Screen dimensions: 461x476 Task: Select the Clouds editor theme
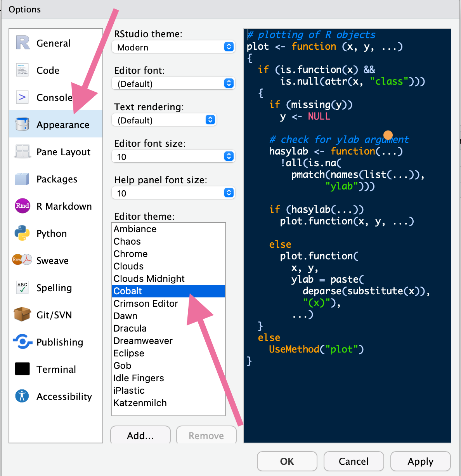click(x=168, y=266)
